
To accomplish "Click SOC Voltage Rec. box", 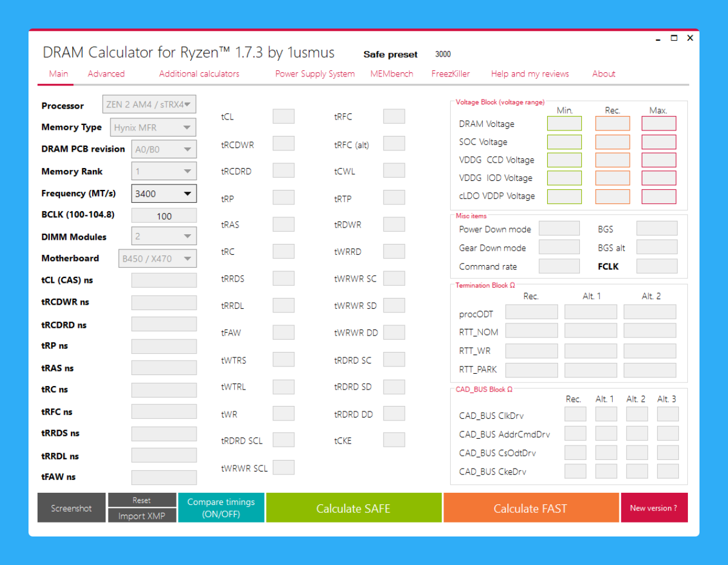I will [612, 142].
